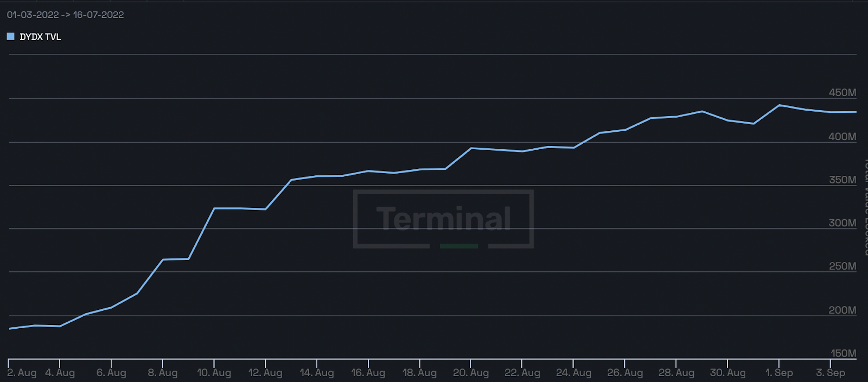868x382 pixels.
Task: Click the 250M y-axis label
Action: click(x=842, y=266)
